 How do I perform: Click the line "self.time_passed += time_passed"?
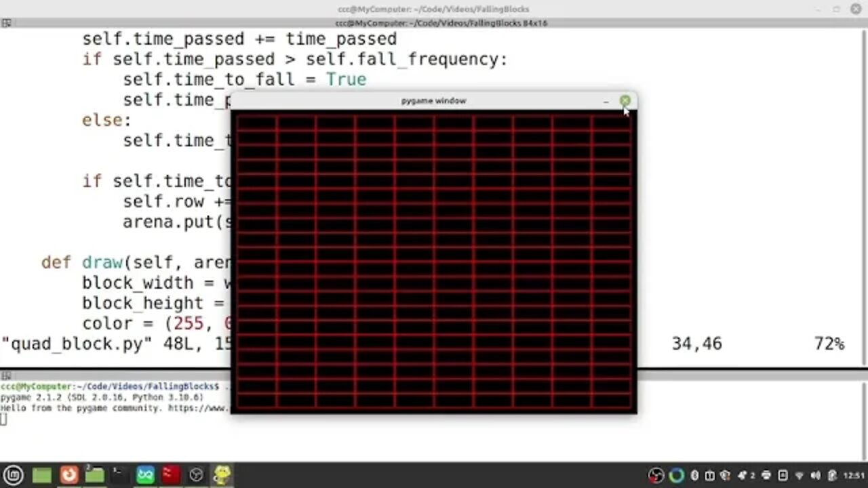tap(239, 39)
